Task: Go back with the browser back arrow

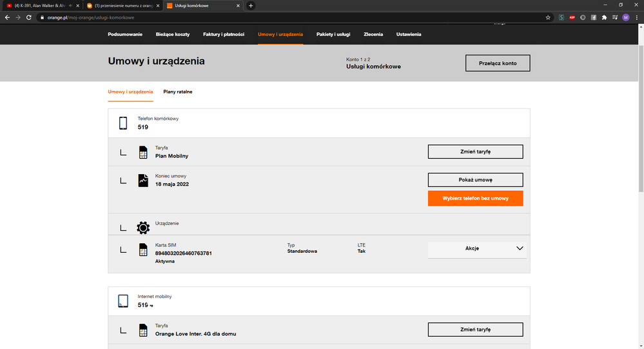Action: point(7,17)
